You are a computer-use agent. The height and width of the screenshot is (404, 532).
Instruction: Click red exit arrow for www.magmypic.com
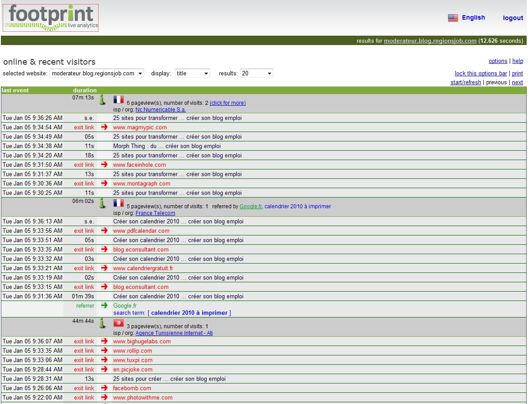pos(104,127)
